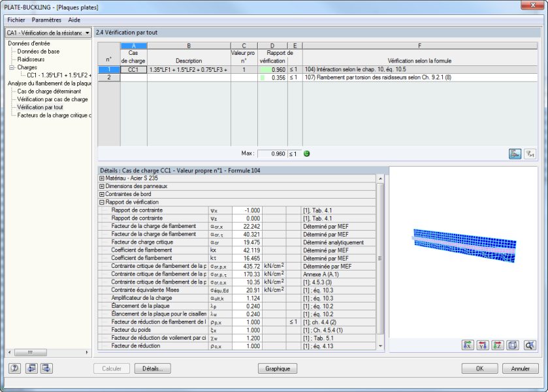Click the CC1 cell in column A
The width and height of the screenshot is (548, 392).
pos(133,70)
